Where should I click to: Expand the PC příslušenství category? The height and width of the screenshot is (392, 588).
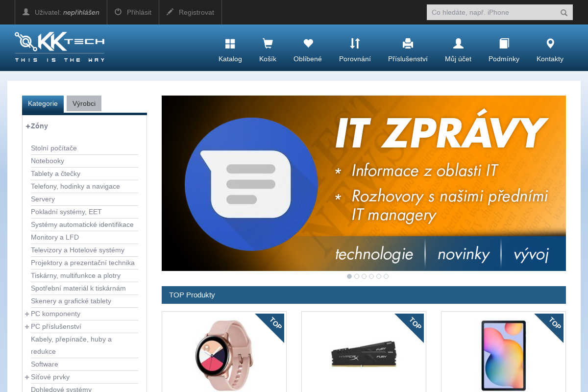(x=27, y=327)
